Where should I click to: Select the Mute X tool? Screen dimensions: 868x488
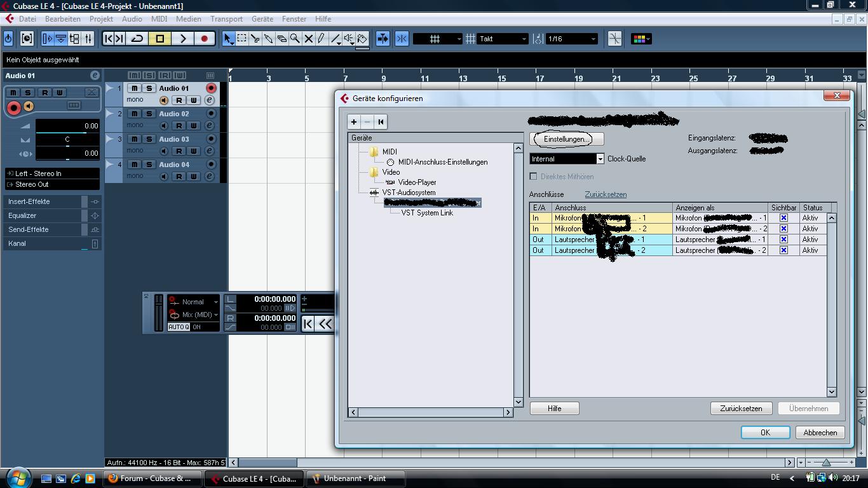(x=309, y=39)
